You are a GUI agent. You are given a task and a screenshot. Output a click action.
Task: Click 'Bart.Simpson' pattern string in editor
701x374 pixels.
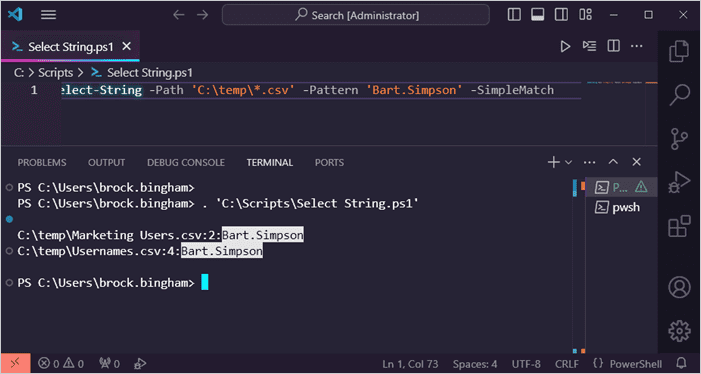[414, 90]
